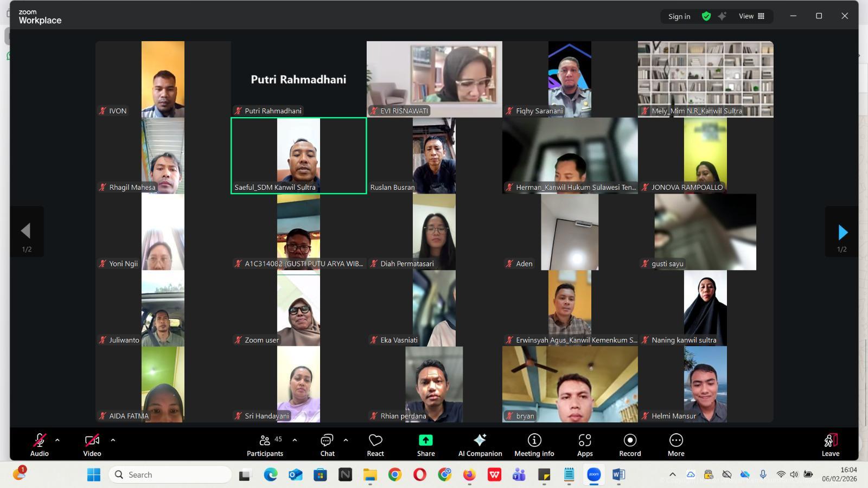This screenshot has width=868, height=488.
Task: Launch AI Companion
Action: coord(480,445)
